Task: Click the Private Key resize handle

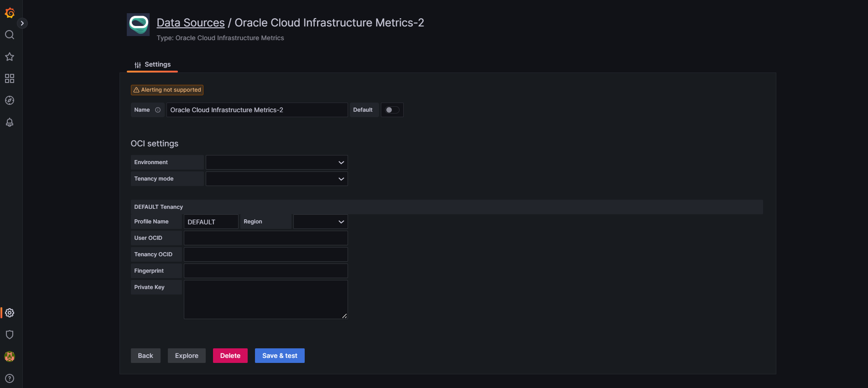Action: [344, 316]
